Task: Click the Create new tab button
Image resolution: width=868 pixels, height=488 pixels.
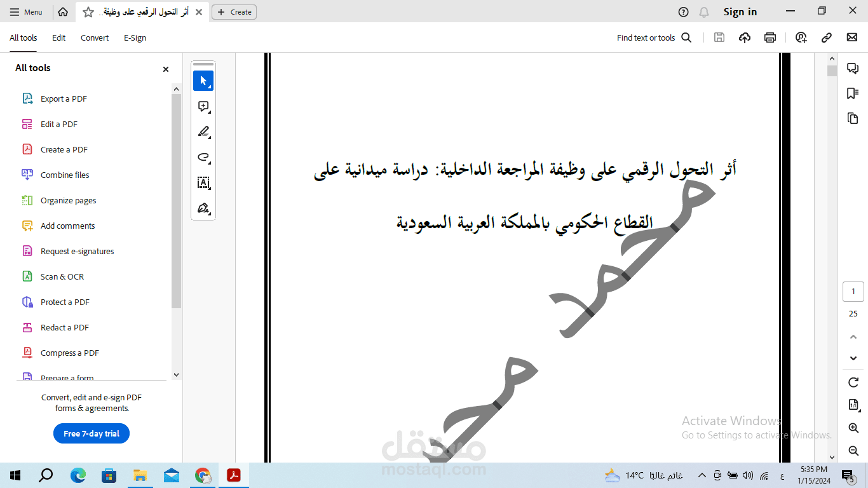Action: 234,12
